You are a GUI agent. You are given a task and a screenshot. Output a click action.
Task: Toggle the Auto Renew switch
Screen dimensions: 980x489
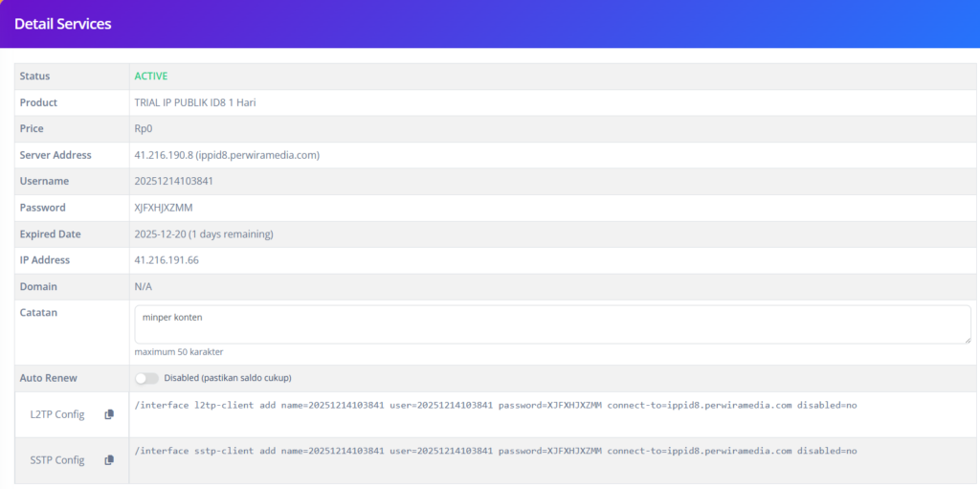(146, 378)
